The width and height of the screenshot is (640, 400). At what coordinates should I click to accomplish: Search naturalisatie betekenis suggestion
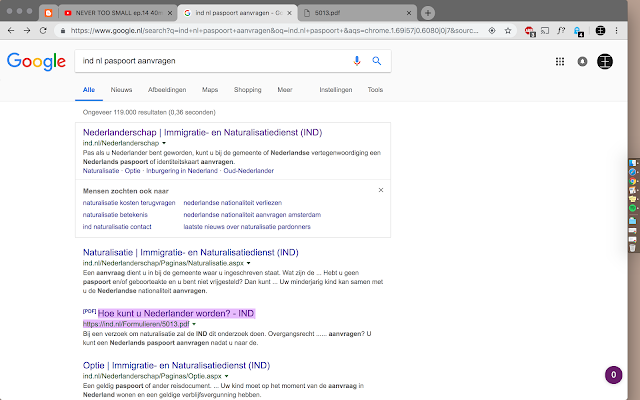pos(115,215)
